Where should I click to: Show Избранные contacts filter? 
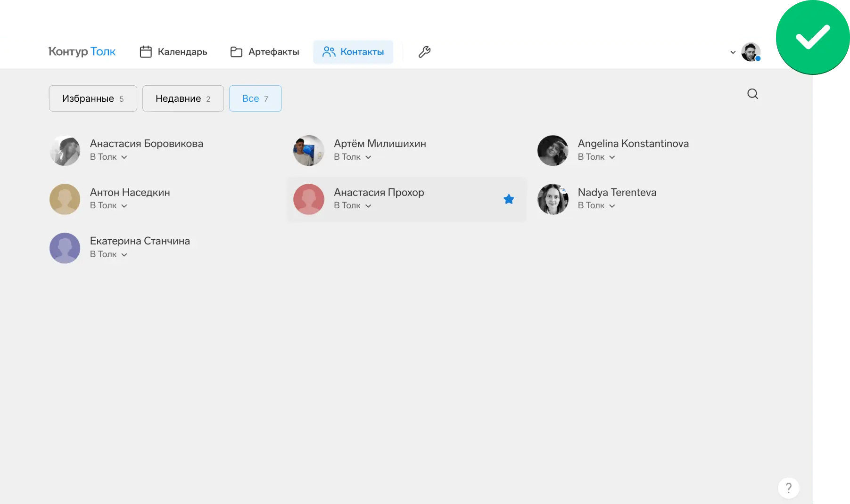point(93,98)
